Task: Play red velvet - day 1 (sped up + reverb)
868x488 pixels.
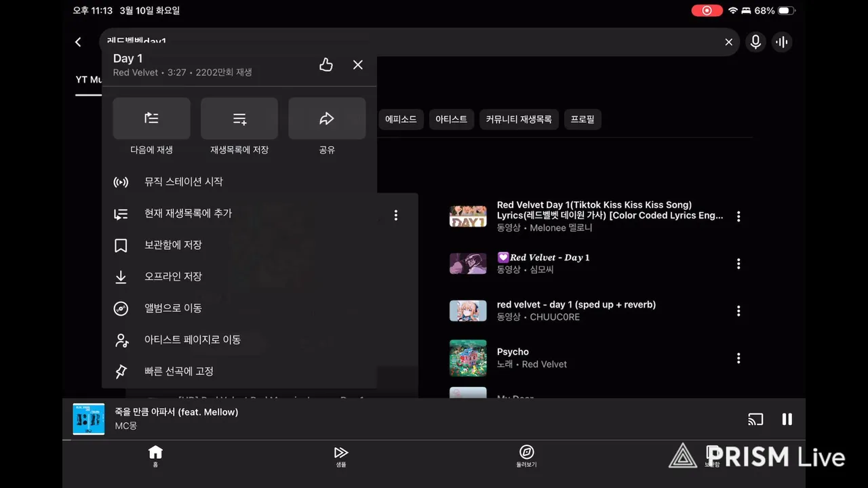Action: click(x=576, y=305)
